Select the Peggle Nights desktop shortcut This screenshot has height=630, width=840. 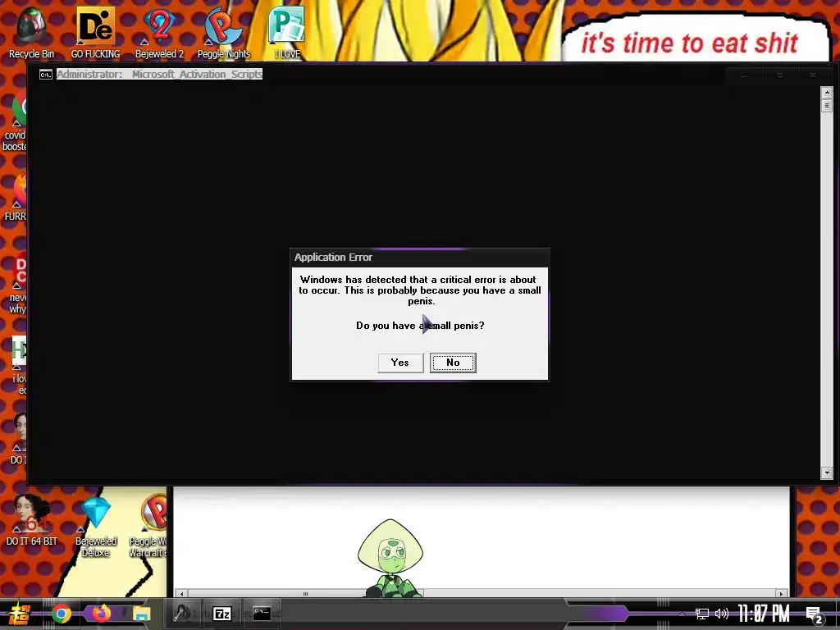click(x=223, y=33)
